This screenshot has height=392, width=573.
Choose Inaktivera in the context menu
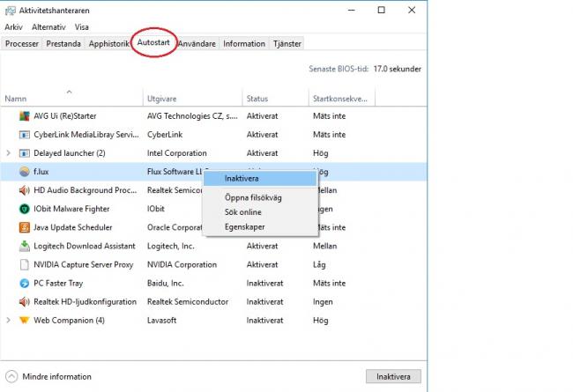tap(260, 179)
